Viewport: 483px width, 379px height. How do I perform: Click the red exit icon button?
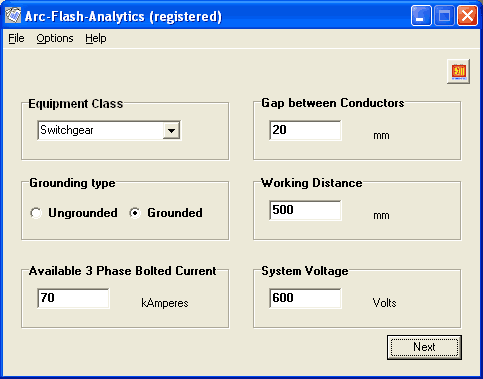point(458,71)
